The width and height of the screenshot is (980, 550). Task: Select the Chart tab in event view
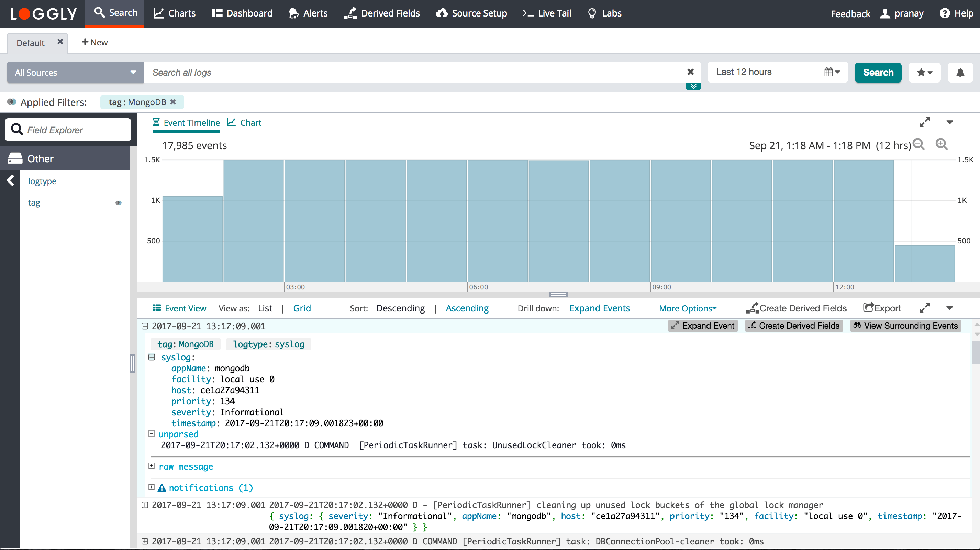(250, 122)
